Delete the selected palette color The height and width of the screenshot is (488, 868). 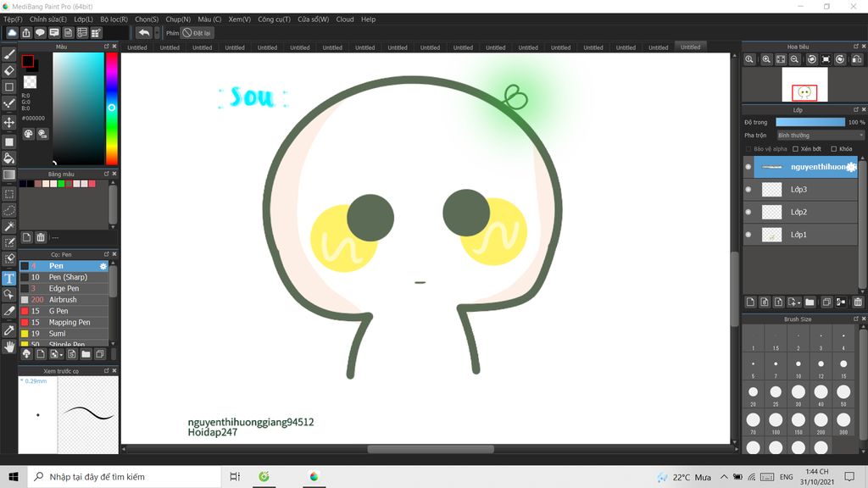pyautogui.click(x=41, y=237)
